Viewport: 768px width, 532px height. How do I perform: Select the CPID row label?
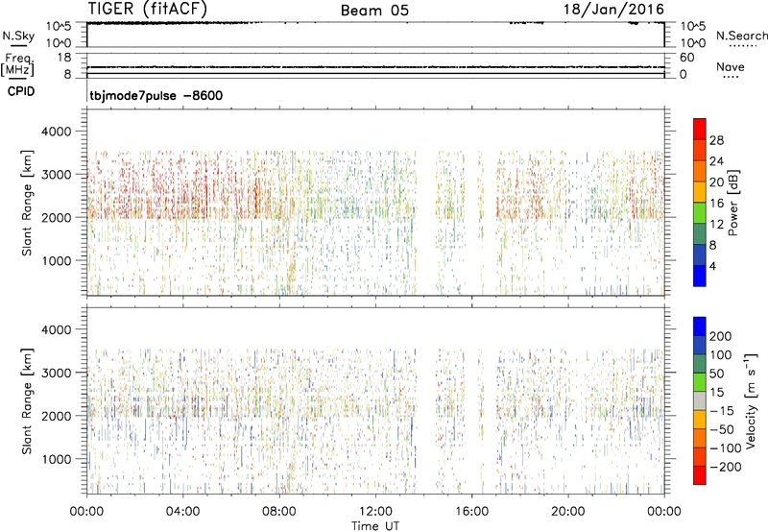click(x=21, y=91)
